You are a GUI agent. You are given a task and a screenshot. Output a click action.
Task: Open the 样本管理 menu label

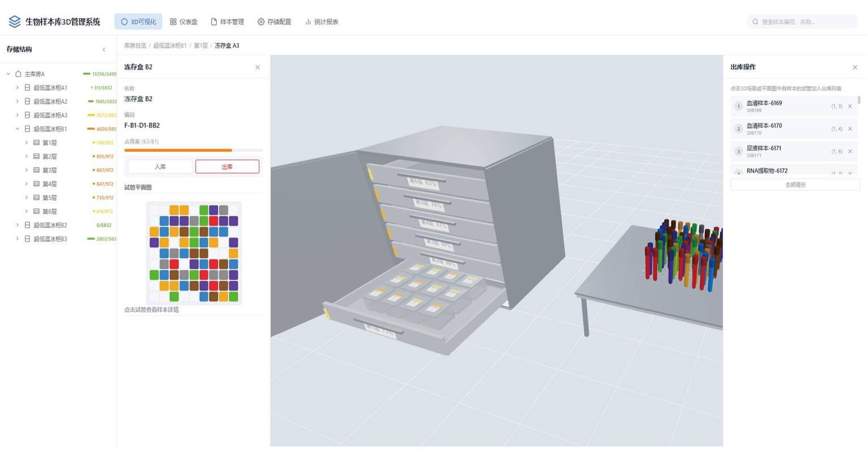click(232, 22)
